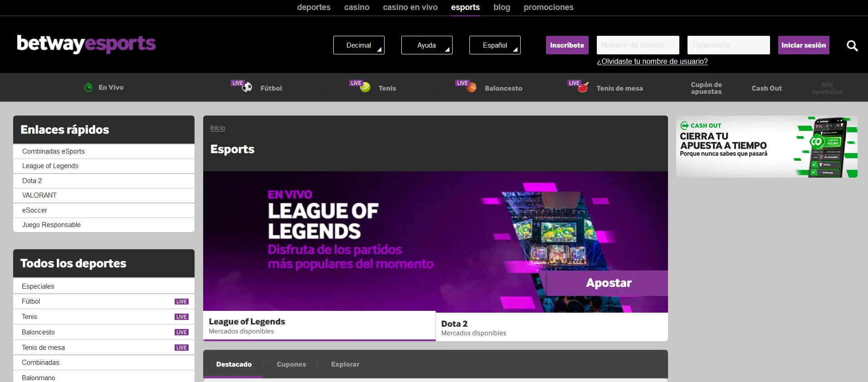The image size is (868, 382).
Task: Open VALORANT quick link
Action: point(104,195)
